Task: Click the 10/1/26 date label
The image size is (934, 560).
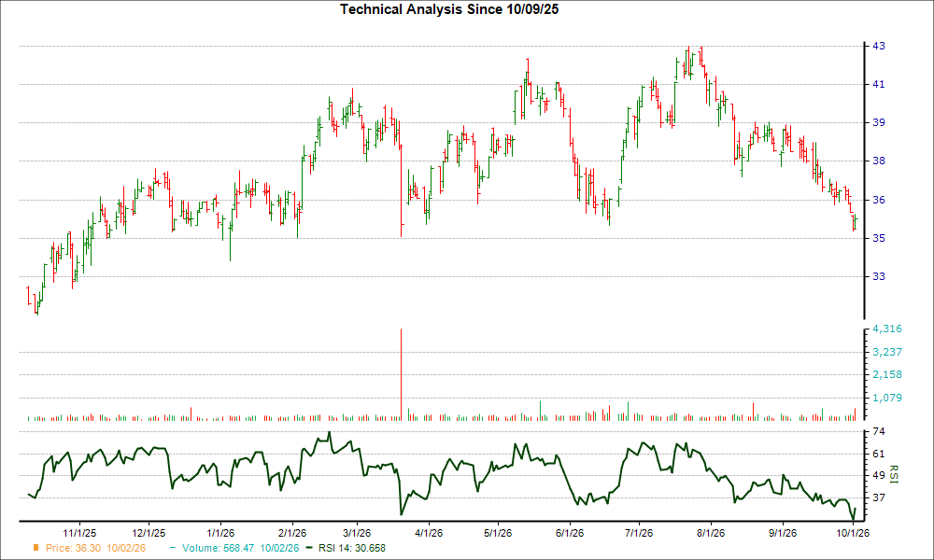Action: tap(853, 533)
